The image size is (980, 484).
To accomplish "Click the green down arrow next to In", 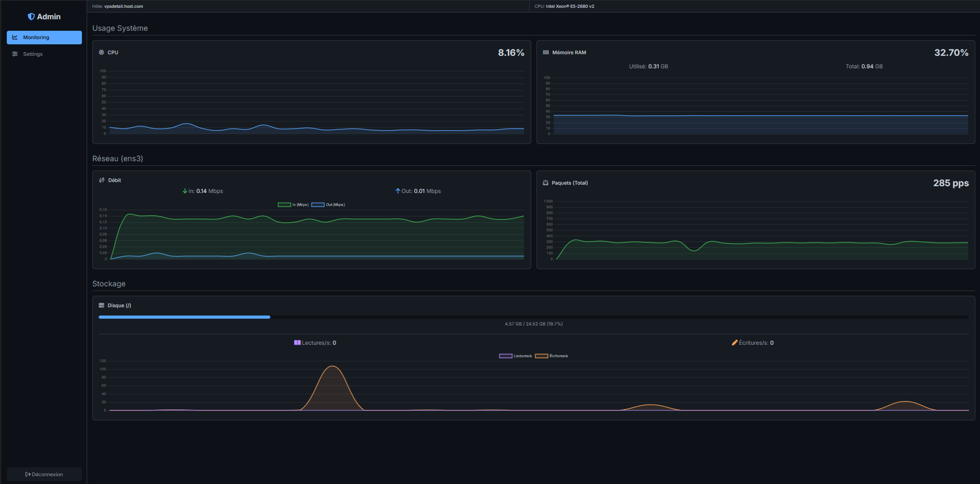I will point(185,191).
